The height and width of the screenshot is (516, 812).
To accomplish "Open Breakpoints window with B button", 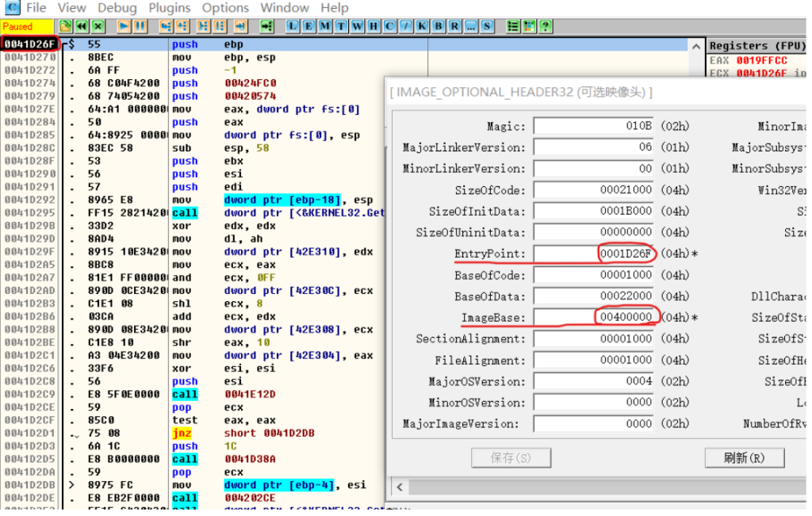I will (x=438, y=26).
